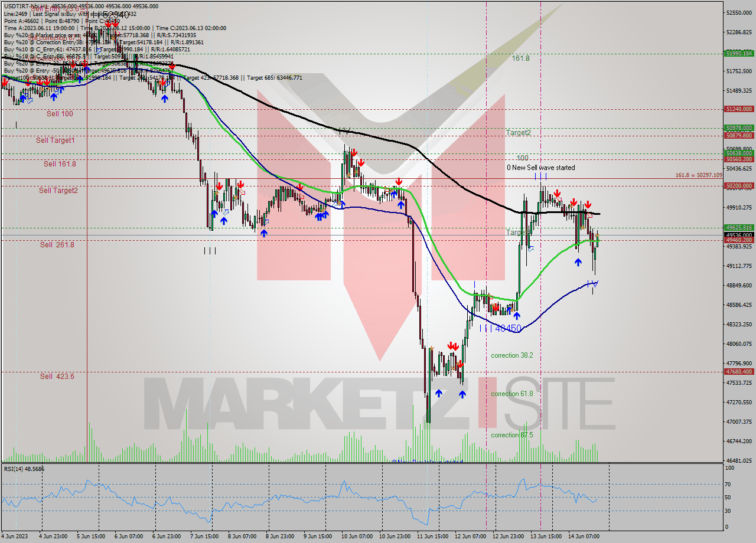This screenshot has height=543, width=756.
Task: Select the '161.8 = 50297.109' line label
Action: 699,175
